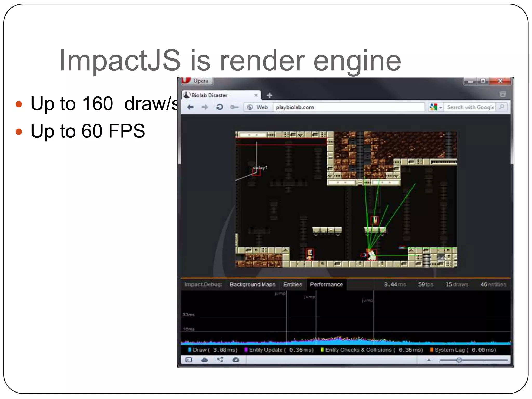Open the closed tabs trash icon
The height and width of the screenshot is (399, 532).
[503, 94]
